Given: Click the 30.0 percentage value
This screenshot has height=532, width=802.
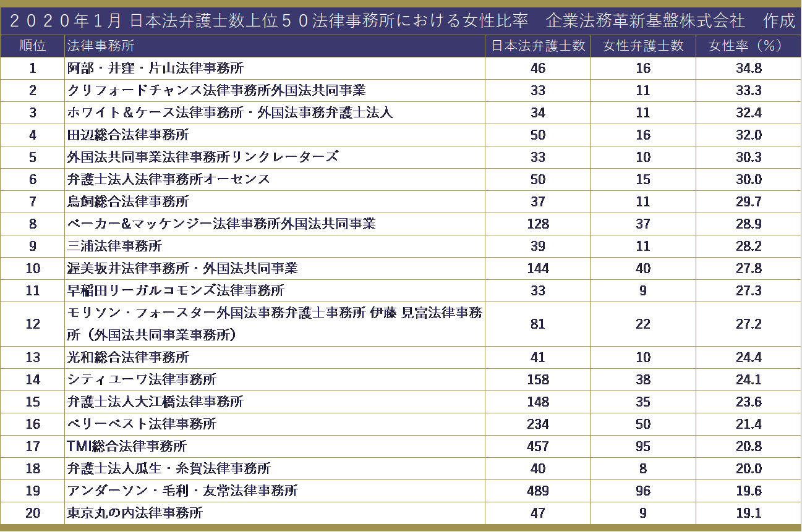Looking at the screenshot, I should point(749,180).
